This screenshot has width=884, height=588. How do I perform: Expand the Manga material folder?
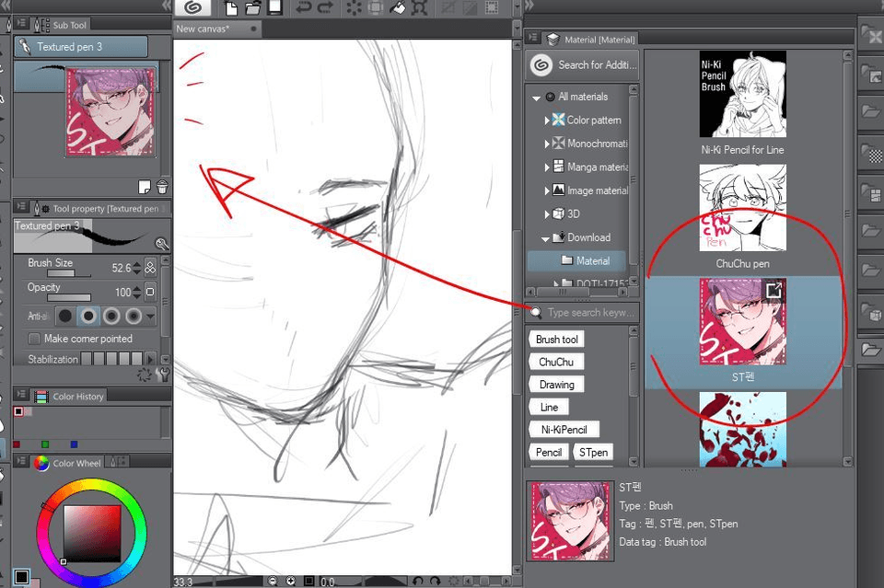[x=547, y=167]
